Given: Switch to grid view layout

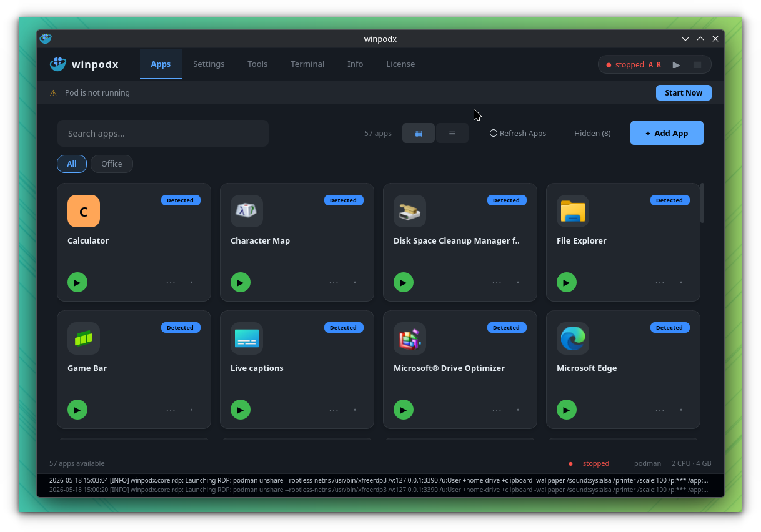Looking at the screenshot, I should (419, 133).
